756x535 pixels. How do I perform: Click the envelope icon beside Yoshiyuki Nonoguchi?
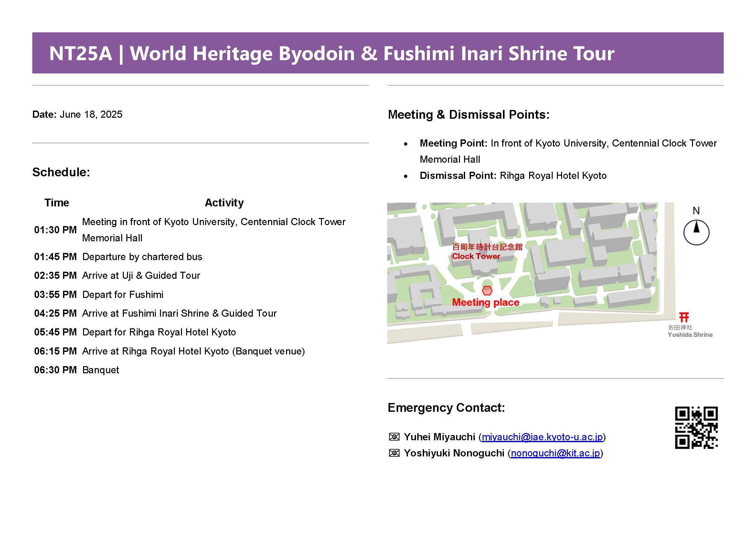(x=394, y=453)
